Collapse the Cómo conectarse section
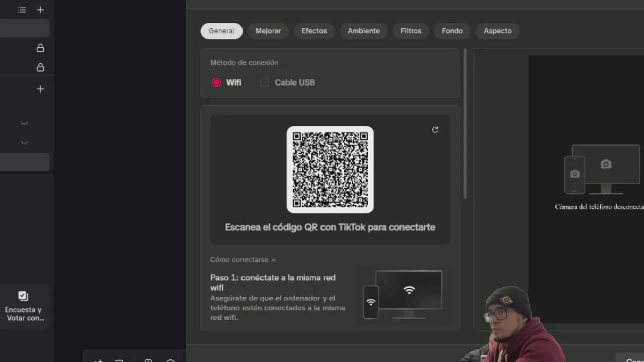644x362 pixels. click(x=243, y=260)
